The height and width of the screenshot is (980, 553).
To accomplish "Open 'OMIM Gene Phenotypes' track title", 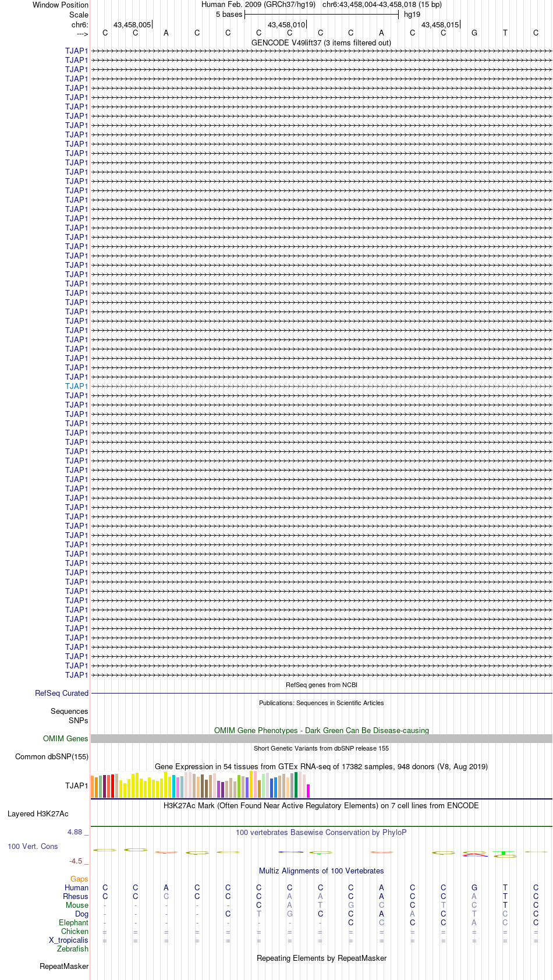I will (x=321, y=731).
